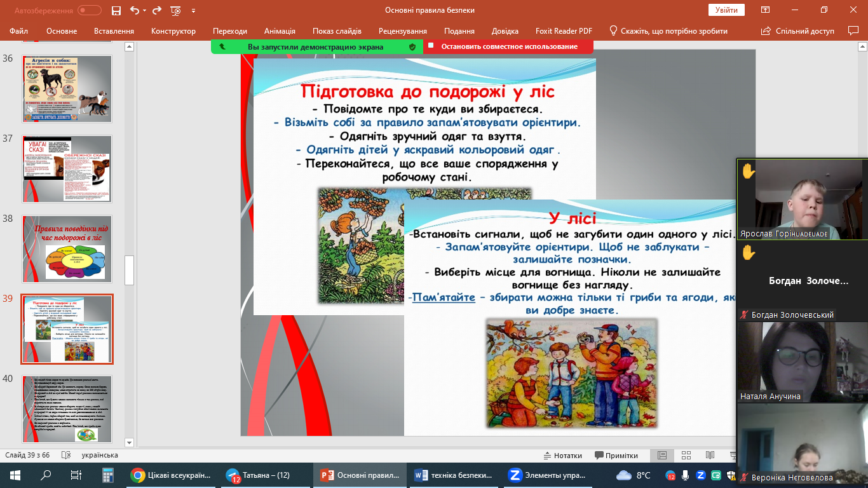This screenshot has height=488, width=868.
Task: Open the Показ слайдів tab
Action: (x=337, y=31)
